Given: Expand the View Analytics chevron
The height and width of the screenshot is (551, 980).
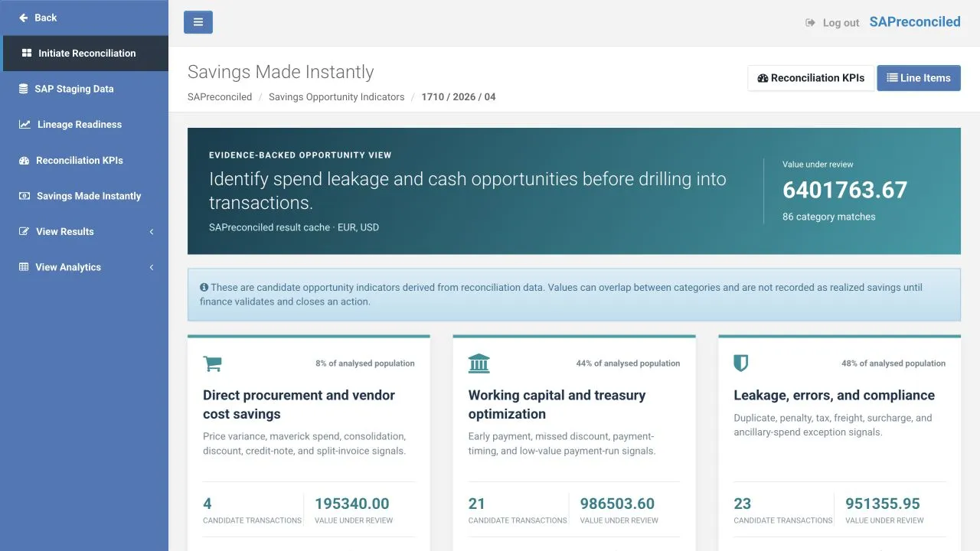Looking at the screenshot, I should click(x=152, y=267).
